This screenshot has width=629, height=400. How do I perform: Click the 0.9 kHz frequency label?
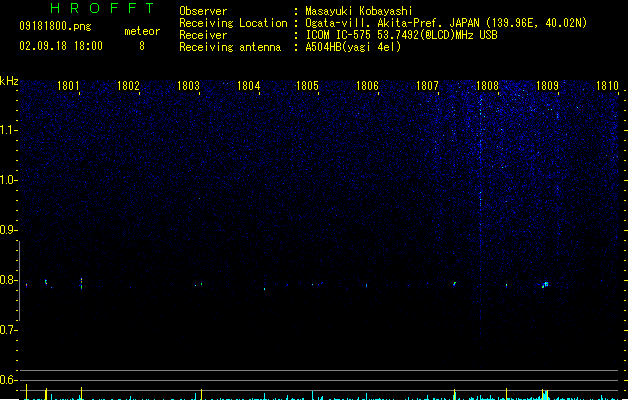click(x=8, y=230)
